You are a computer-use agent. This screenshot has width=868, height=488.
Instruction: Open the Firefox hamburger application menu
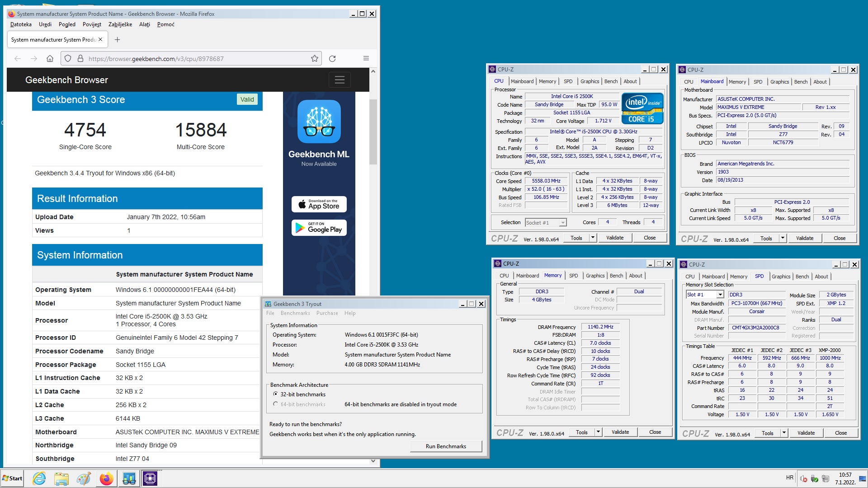[x=366, y=58]
